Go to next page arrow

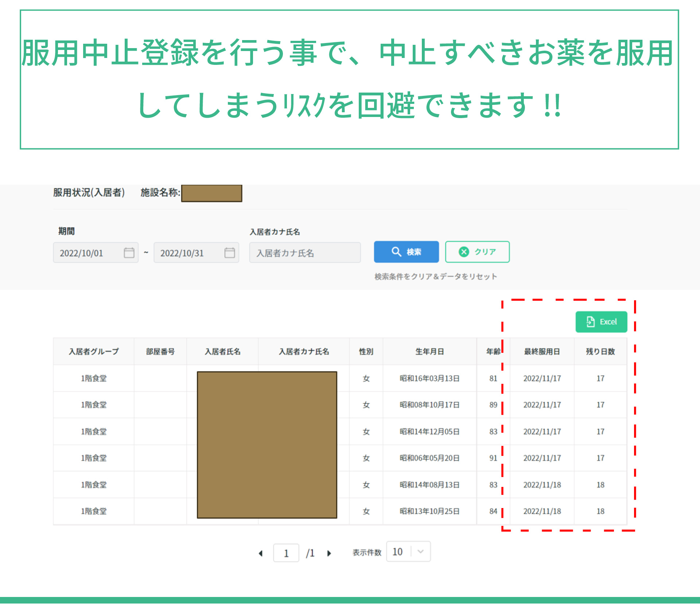coord(329,553)
